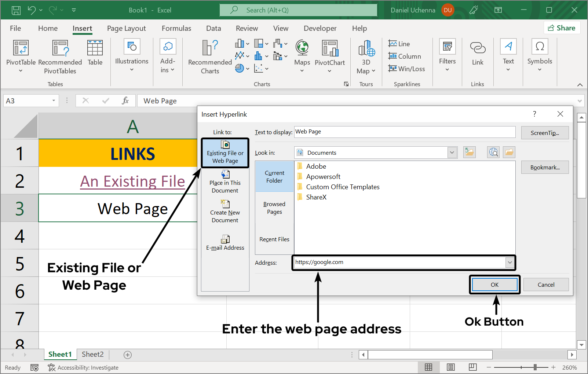This screenshot has width=588, height=374.
Task: Open the Sheet2 tab
Action: 92,354
